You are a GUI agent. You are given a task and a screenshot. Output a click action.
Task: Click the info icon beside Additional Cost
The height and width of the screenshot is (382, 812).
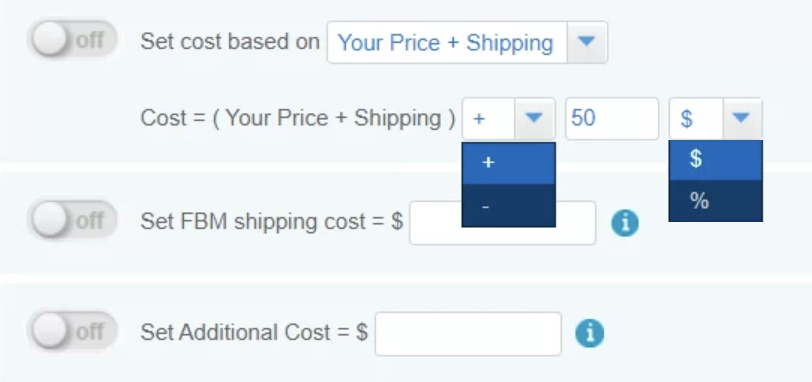(x=590, y=333)
